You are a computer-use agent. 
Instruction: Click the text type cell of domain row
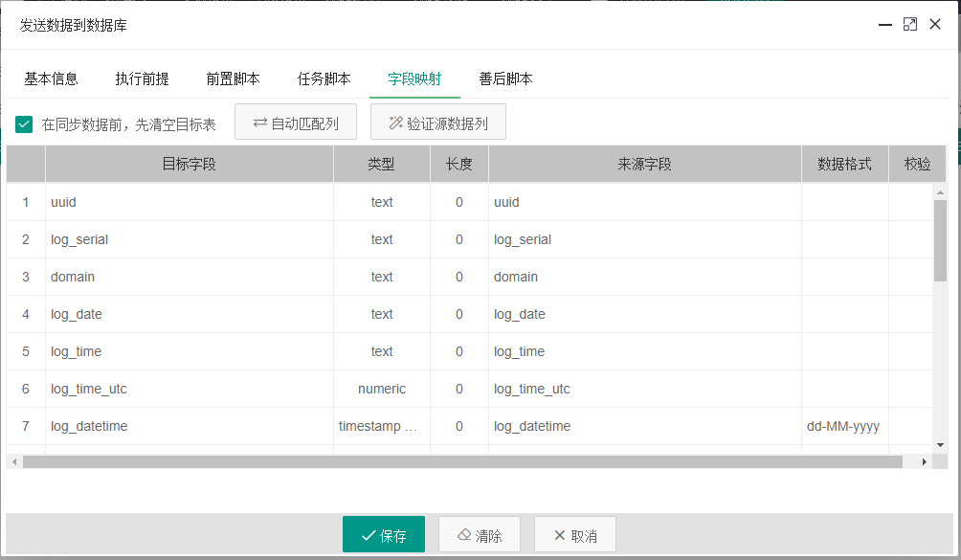point(382,277)
